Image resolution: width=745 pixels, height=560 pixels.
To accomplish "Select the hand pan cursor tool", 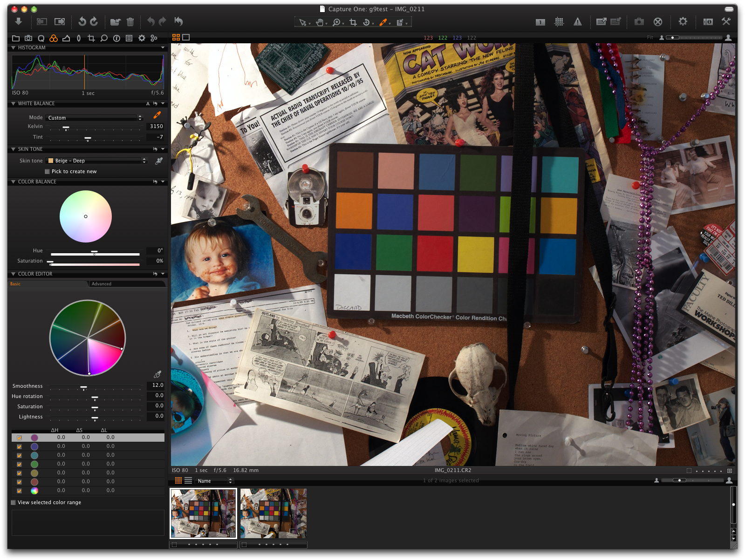I will tap(320, 22).
